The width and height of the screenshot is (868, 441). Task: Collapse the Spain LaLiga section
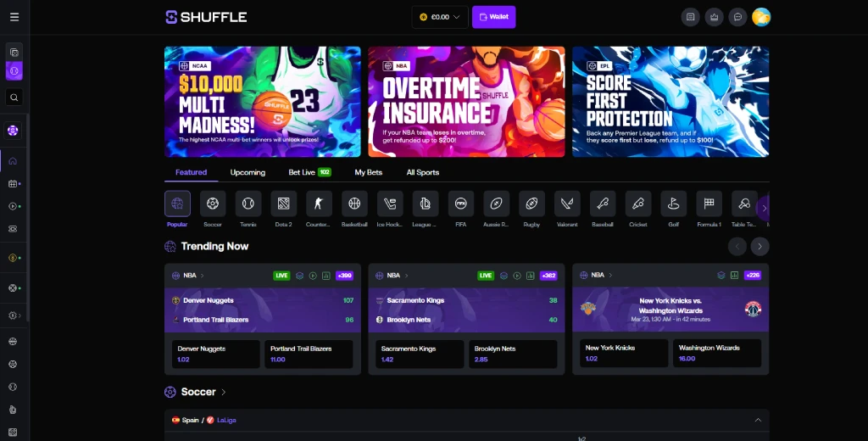(x=758, y=421)
